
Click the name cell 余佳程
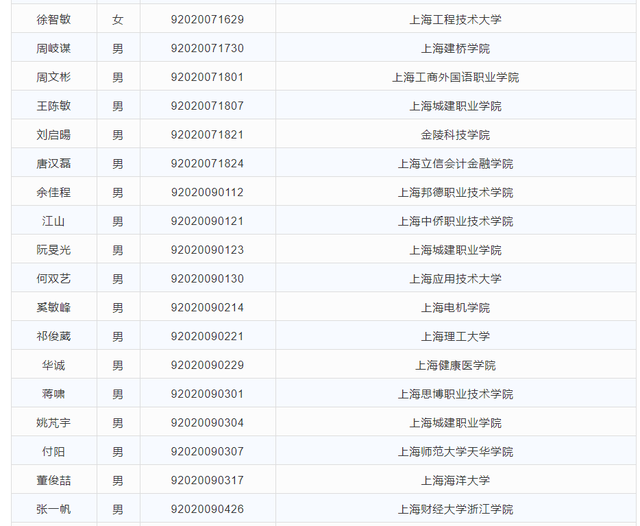pos(53,192)
